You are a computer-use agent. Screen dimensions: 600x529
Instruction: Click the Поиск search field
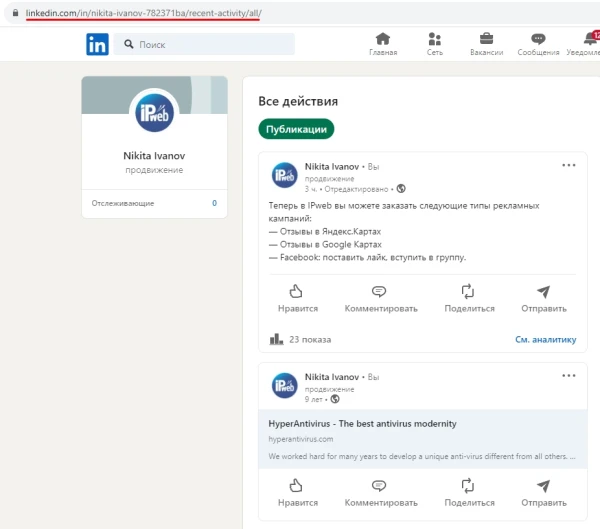205,44
